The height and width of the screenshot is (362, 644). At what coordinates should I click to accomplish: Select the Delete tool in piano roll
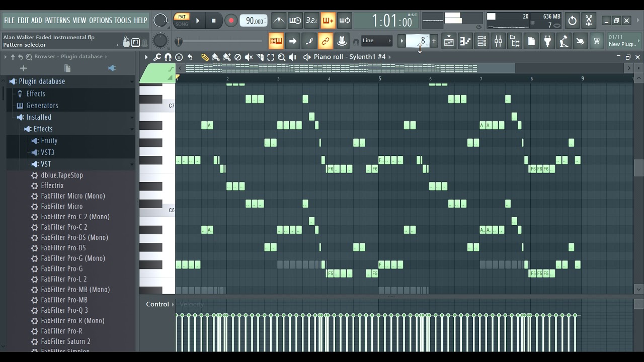click(238, 57)
